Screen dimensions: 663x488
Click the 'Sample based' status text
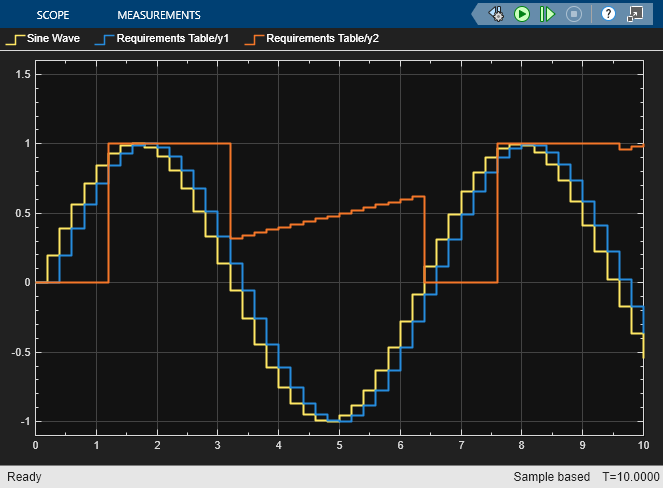pyautogui.click(x=551, y=477)
